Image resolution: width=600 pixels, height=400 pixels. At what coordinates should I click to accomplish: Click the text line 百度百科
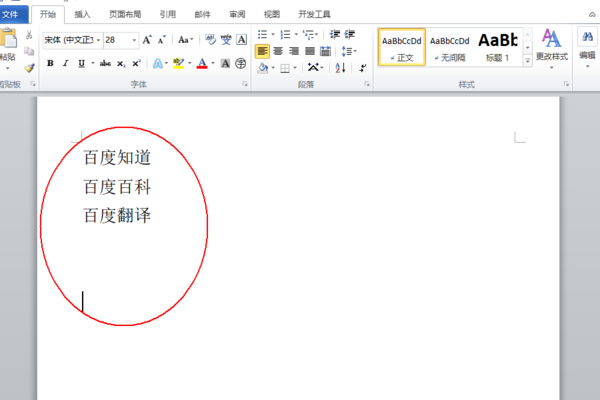117,187
